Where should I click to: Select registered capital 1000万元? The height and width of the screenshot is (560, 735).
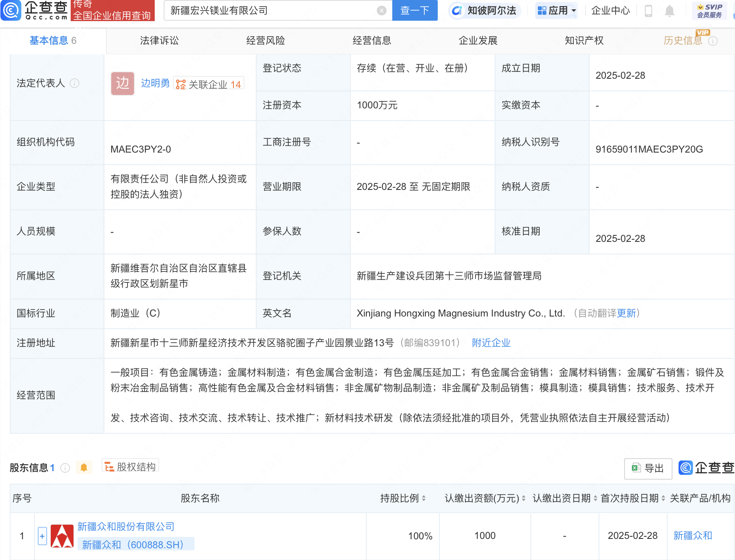377,105
